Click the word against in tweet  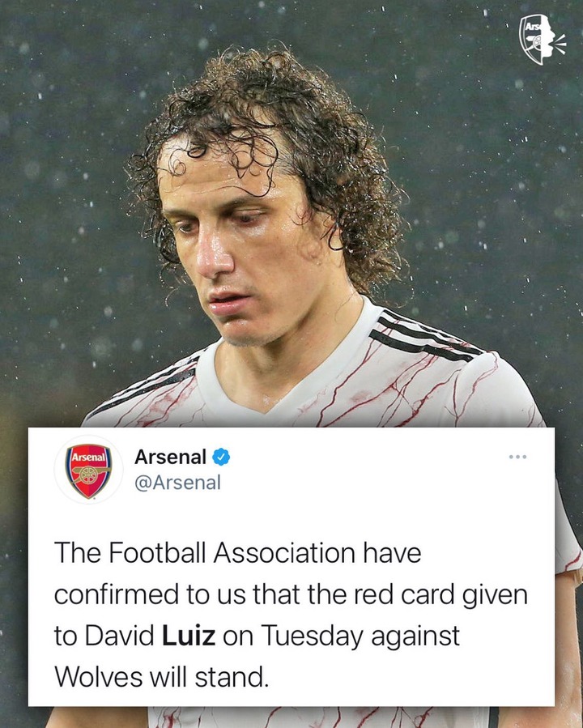415,636
